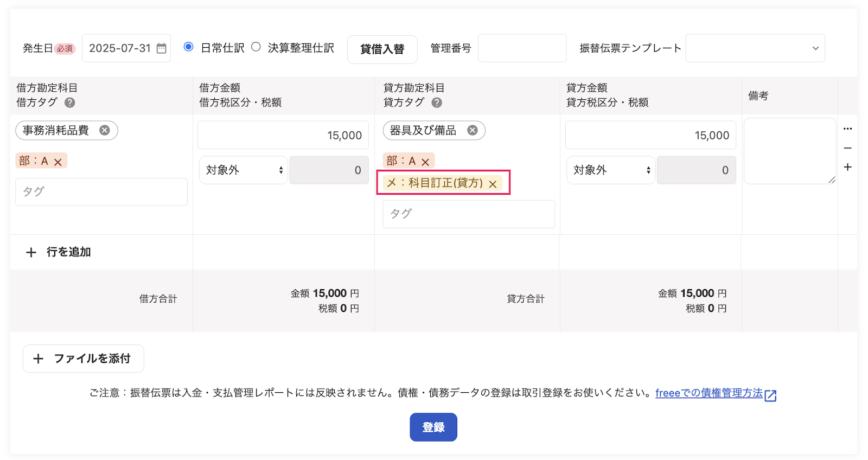Click the help icon next to 借方タグ
This screenshot has height=460, width=868.
coord(70,103)
